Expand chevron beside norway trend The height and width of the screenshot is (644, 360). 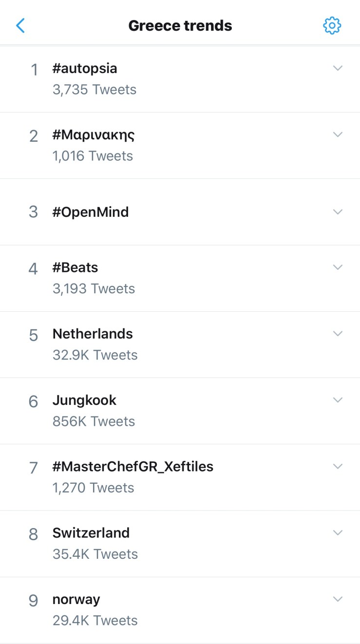point(338,599)
